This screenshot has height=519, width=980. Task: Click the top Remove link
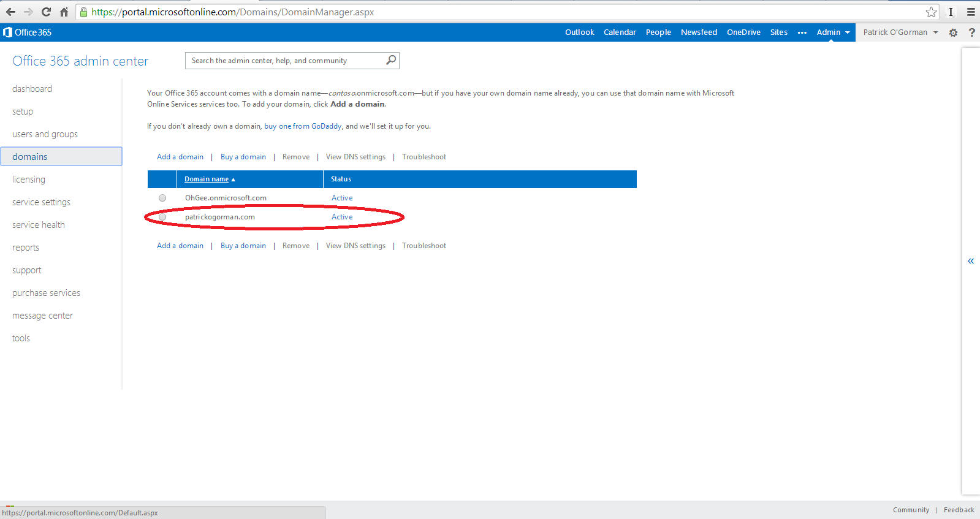coord(296,157)
